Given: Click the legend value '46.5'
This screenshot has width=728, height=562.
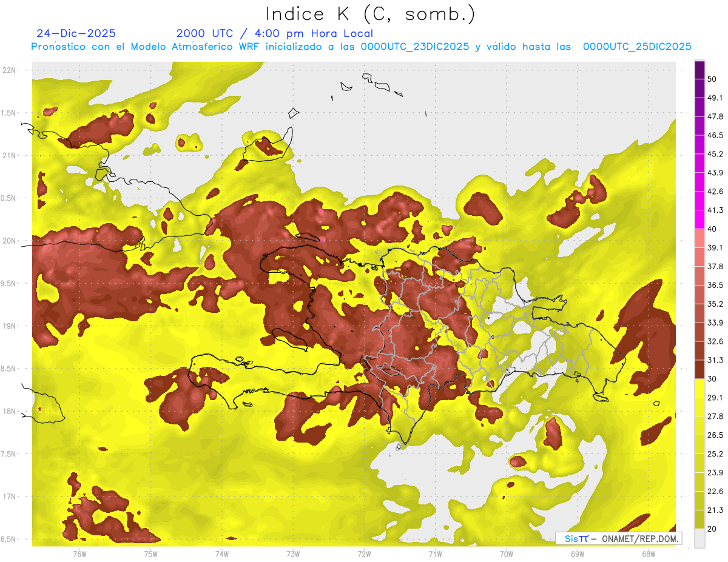Looking at the screenshot, I should [715, 135].
